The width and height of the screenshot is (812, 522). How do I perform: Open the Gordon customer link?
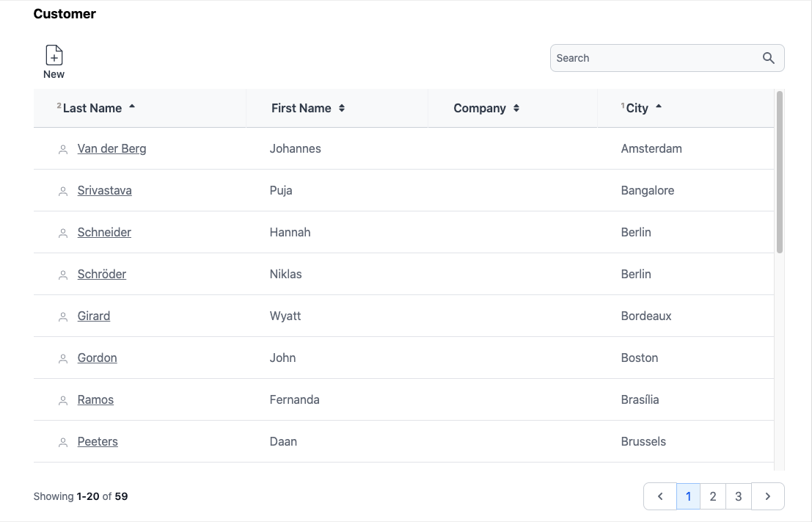click(x=98, y=358)
